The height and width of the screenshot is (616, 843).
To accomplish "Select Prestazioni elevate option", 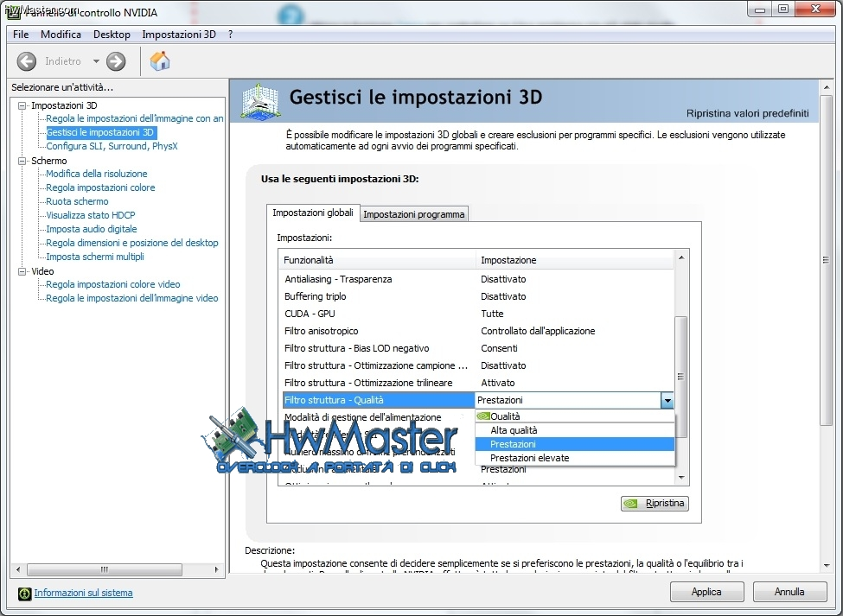I will (x=575, y=458).
